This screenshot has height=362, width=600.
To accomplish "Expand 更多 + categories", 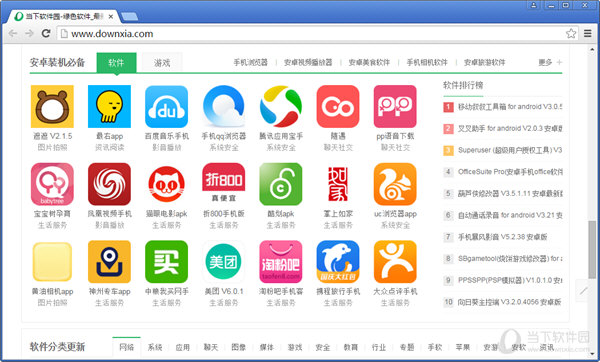I will point(550,62).
